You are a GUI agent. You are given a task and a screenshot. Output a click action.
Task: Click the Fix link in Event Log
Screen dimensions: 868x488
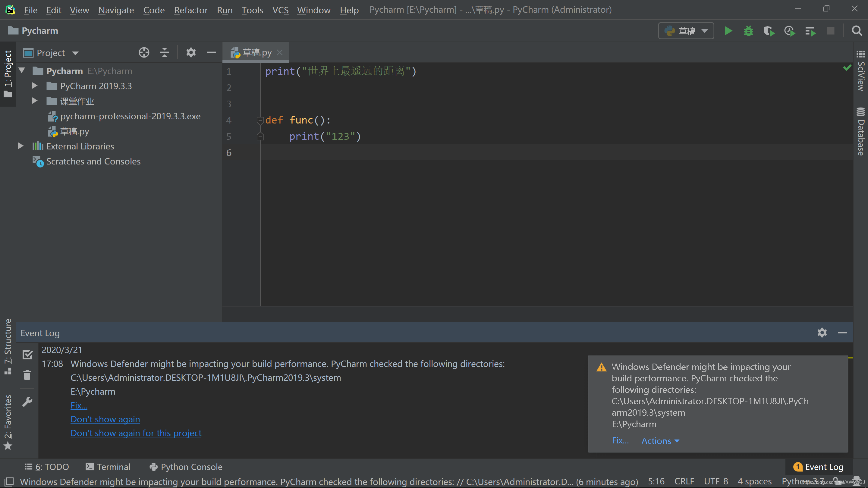(79, 405)
